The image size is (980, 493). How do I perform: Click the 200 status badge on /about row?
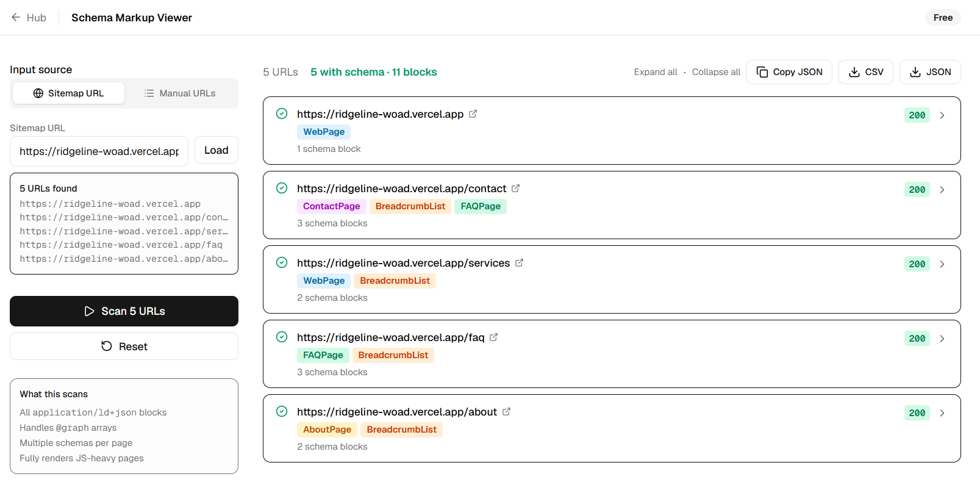[917, 413]
